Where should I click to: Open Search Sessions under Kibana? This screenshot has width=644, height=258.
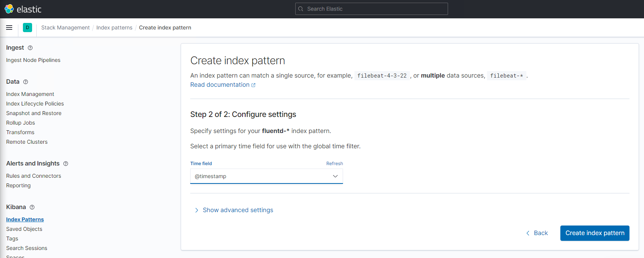click(27, 248)
